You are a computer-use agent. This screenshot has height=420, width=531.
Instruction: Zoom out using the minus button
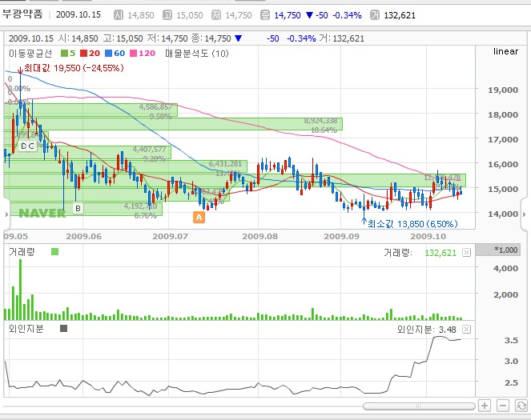point(503,406)
